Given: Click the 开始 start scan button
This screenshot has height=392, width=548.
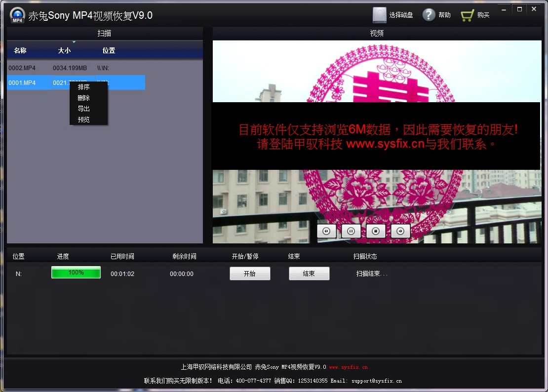Looking at the screenshot, I should (x=250, y=274).
